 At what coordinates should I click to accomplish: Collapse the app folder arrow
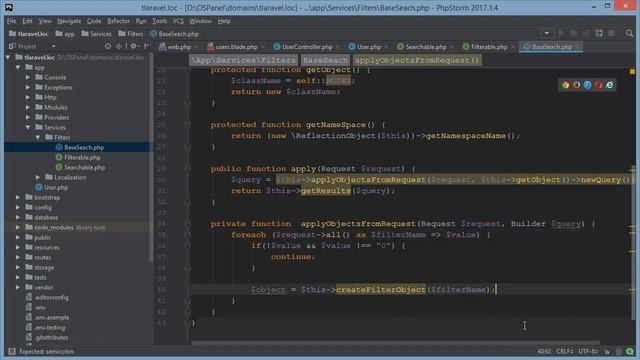point(18,67)
